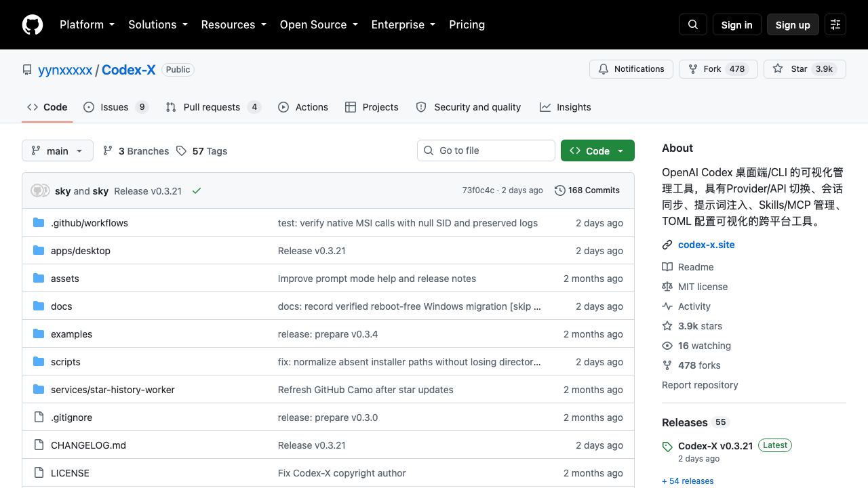Image resolution: width=868 pixels, height=488 pixels.
Task: Switch to the Actions tab
Action: click(x=303, y=107)
